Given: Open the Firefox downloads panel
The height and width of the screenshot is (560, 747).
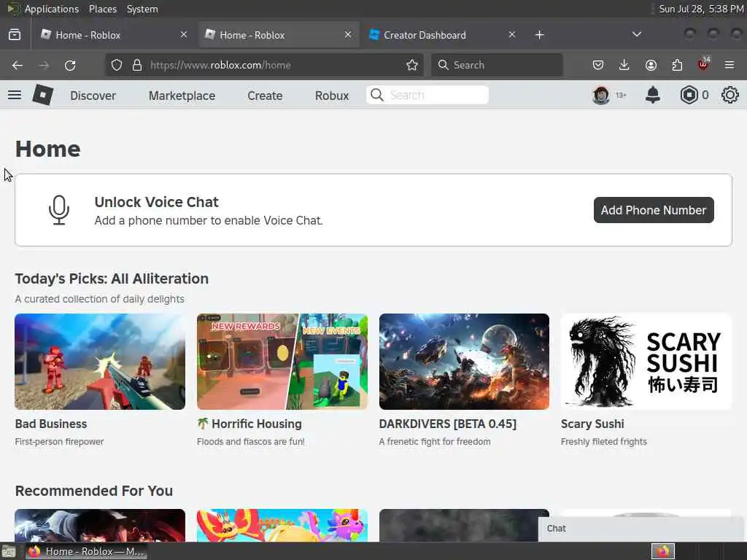Looking at the screenshot, I should [624, 65].
